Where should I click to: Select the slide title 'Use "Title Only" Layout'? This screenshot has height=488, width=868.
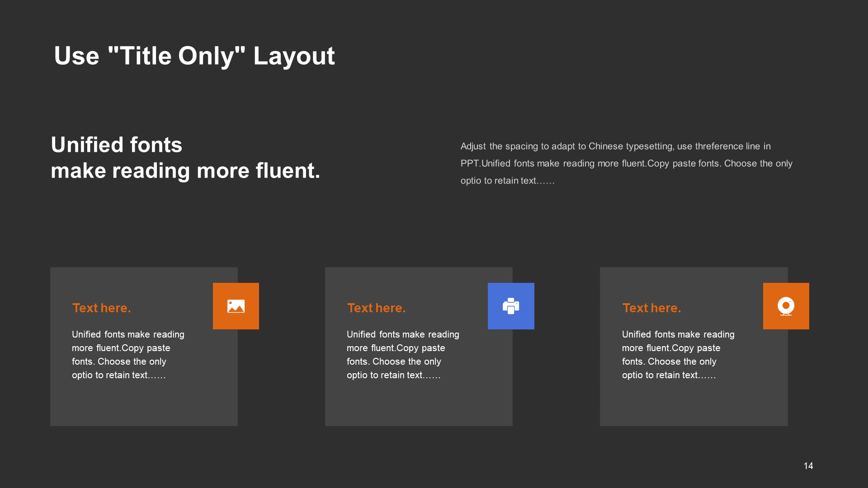pos(194,56)
